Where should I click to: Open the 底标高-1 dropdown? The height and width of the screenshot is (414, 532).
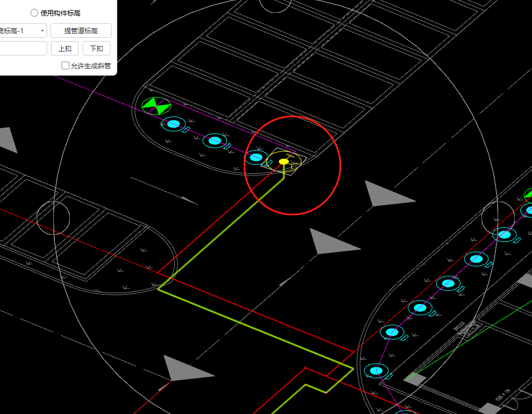(22, 31)
